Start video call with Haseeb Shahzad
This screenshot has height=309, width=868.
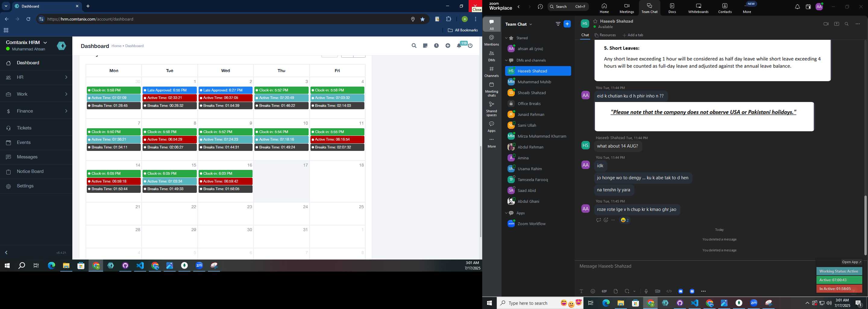pyautogui.click(x=826, y=24)
